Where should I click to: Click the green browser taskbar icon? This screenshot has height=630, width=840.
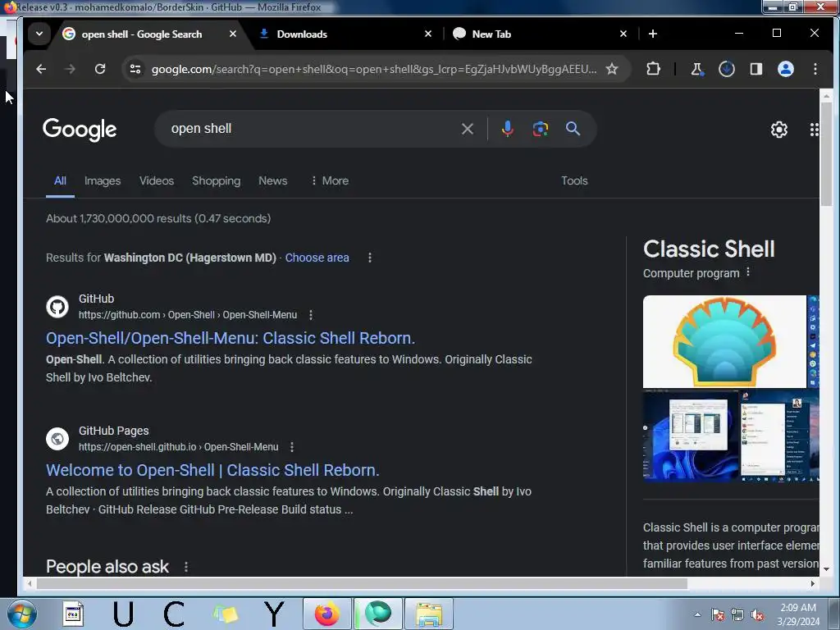[378, 614]
